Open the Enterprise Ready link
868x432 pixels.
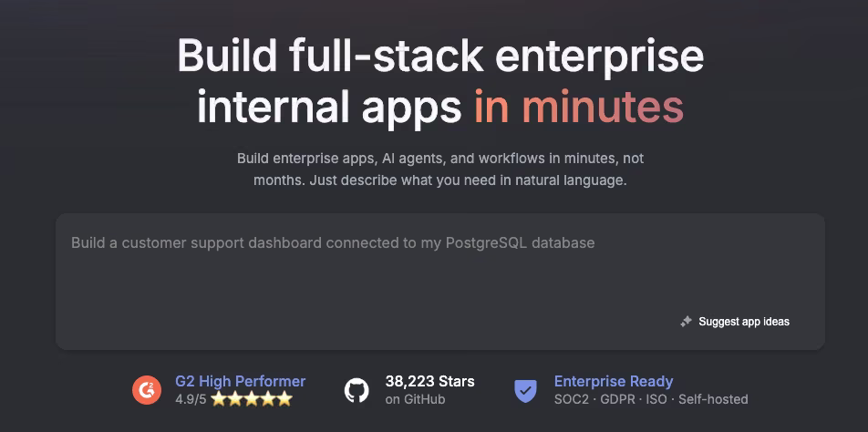[614, 381]
